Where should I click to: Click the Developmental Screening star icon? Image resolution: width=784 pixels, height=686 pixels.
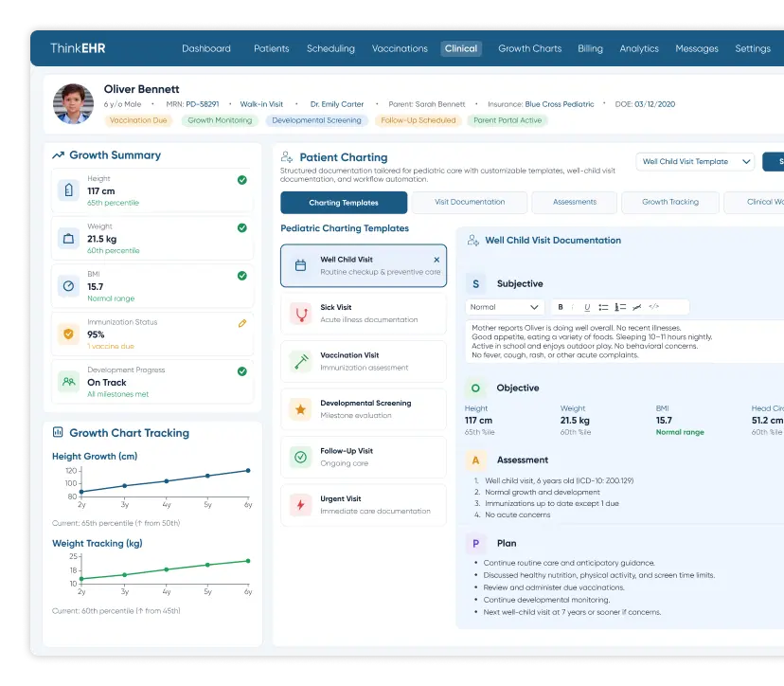(301, 409)
